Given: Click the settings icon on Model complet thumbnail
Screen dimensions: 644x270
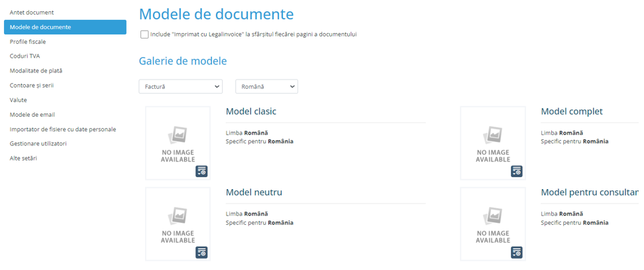Looking at the screenshot, I should tap(517, 171).
